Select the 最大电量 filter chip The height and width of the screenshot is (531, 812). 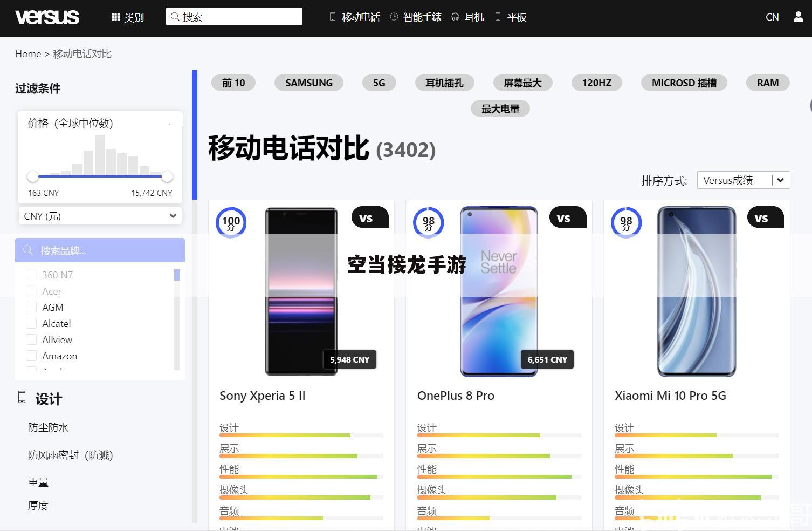[500, 108]
